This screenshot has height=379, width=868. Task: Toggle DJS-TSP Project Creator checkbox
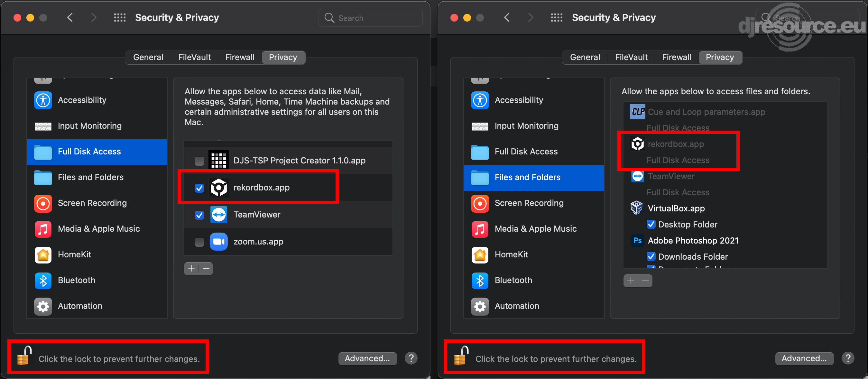(199, 161)
